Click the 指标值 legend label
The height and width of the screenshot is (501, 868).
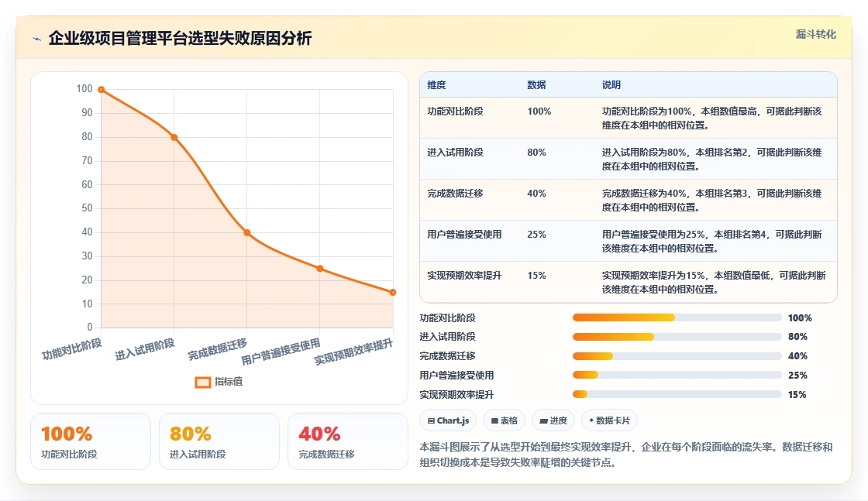tap(229, 382)
